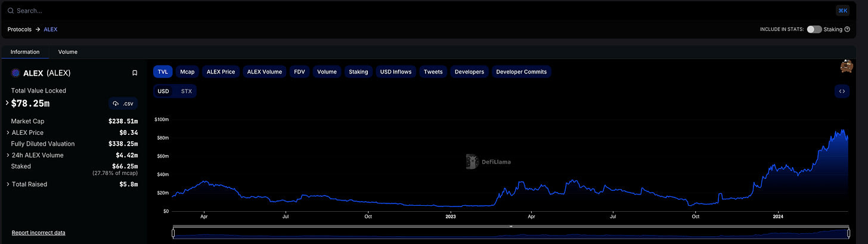
Task: Go to Protocols breadcrumb link
Action: click(x=20, y=29)
